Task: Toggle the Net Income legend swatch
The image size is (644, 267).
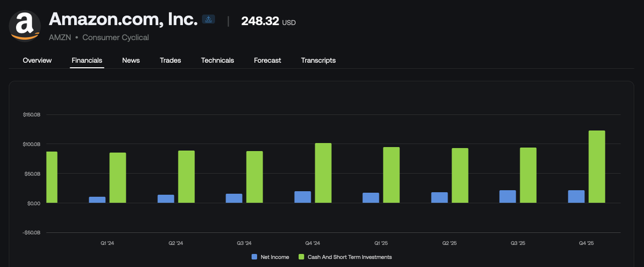Action: click(x=255, y=257)
